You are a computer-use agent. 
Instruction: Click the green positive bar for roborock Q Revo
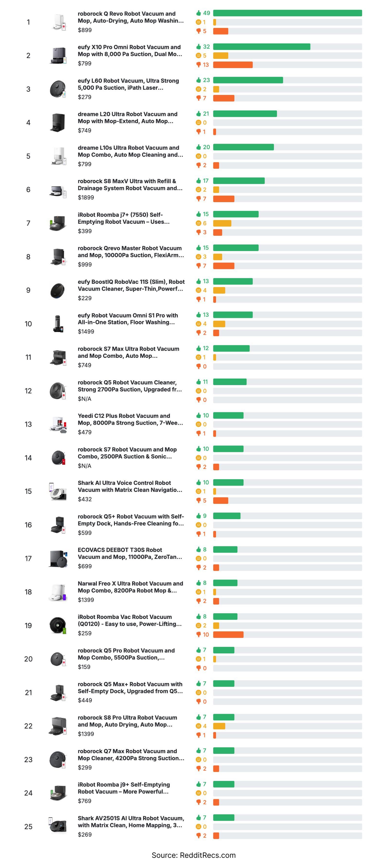[x=287, y=13]
